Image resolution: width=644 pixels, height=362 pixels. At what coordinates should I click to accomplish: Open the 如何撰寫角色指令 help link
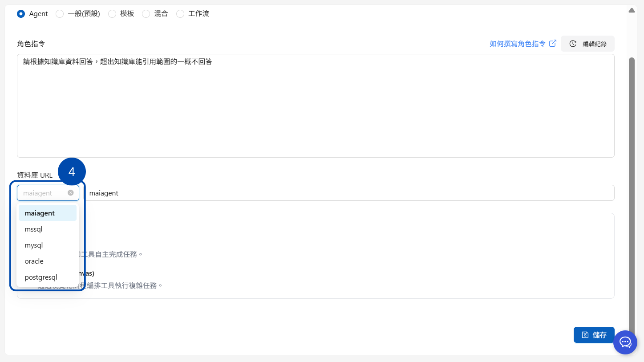click(x=517, y=44)
